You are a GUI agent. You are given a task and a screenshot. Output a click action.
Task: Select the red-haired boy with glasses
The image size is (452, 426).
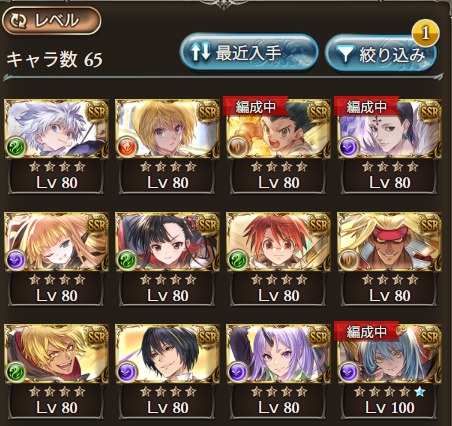click(278, 259)
